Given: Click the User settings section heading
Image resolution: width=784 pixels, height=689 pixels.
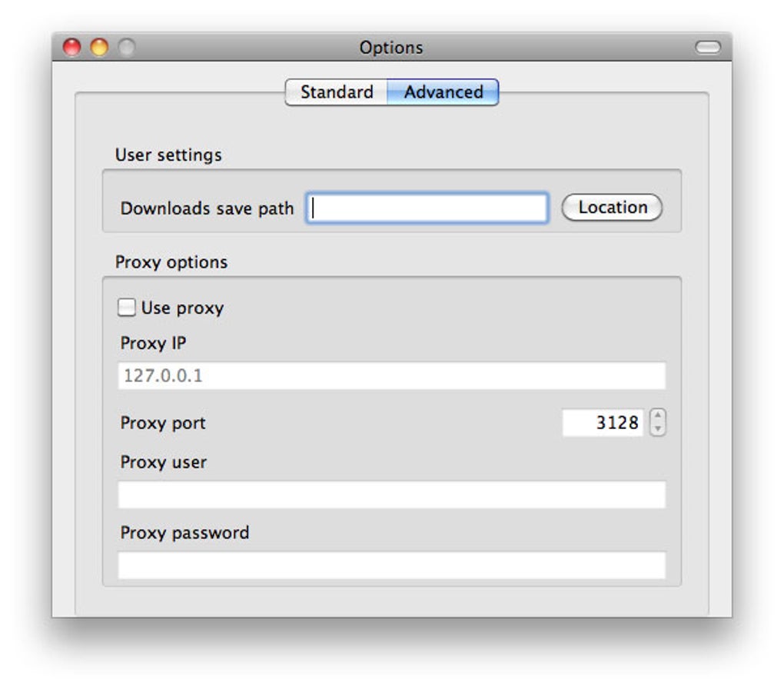Looking at the screenshot, I should click(168, 155).
